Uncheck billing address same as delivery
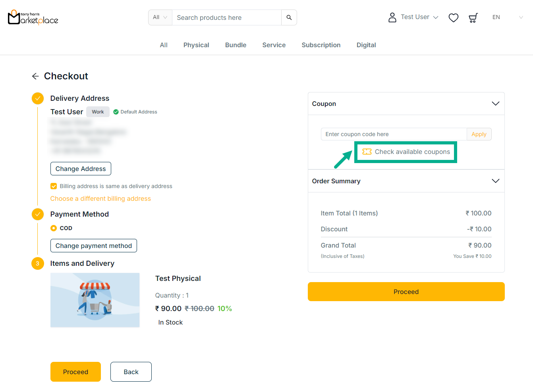 (54, 186)
